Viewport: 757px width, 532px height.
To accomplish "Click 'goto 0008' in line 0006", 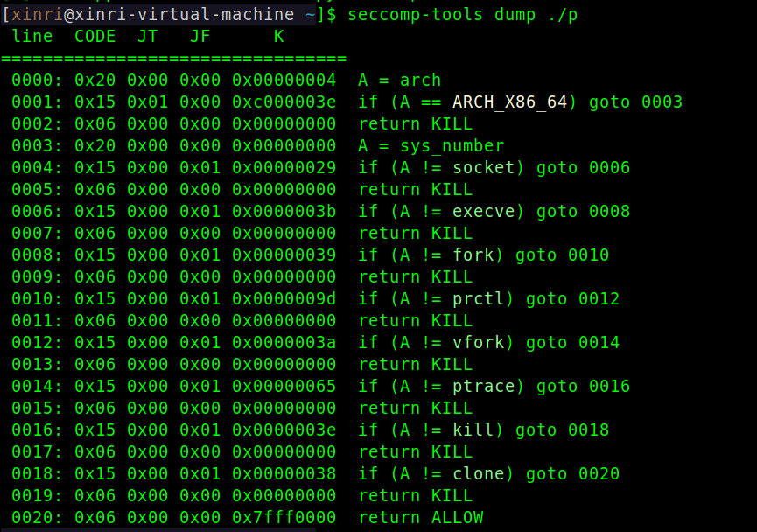I will click(x=583, y=212).
